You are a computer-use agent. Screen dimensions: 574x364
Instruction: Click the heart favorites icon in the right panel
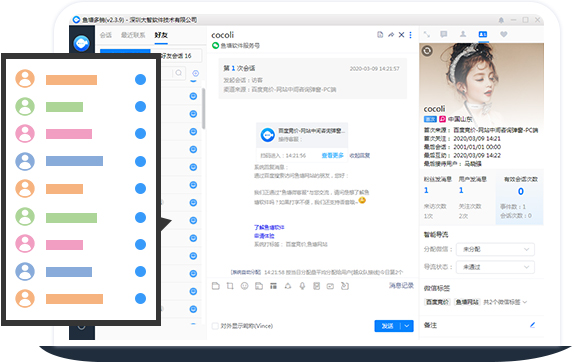click(x=504, y=34)
